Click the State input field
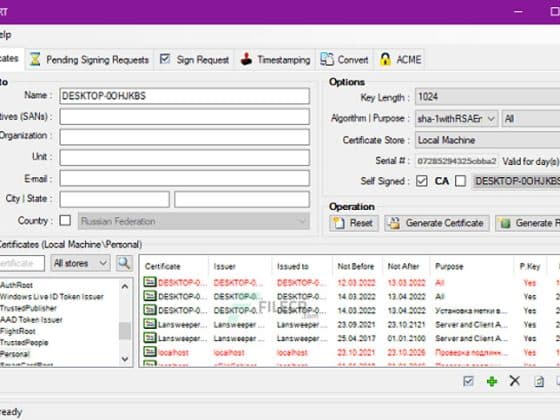 pyautogui.click(x=242, y=199)
